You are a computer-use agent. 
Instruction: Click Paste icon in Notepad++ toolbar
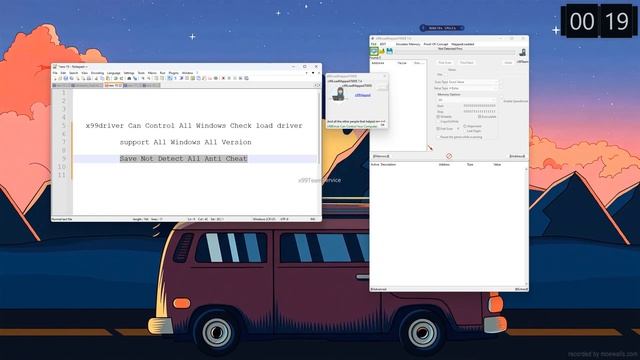point(108,78)
